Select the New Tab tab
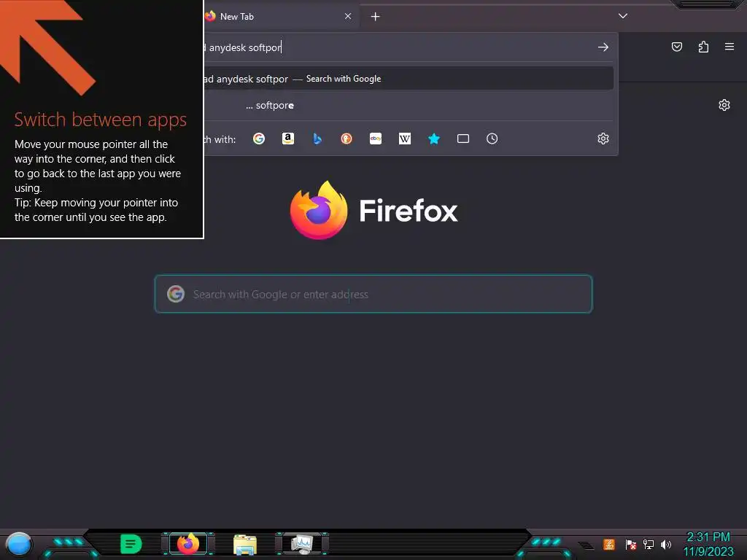747x560 pixels. (x=281, y=17)
